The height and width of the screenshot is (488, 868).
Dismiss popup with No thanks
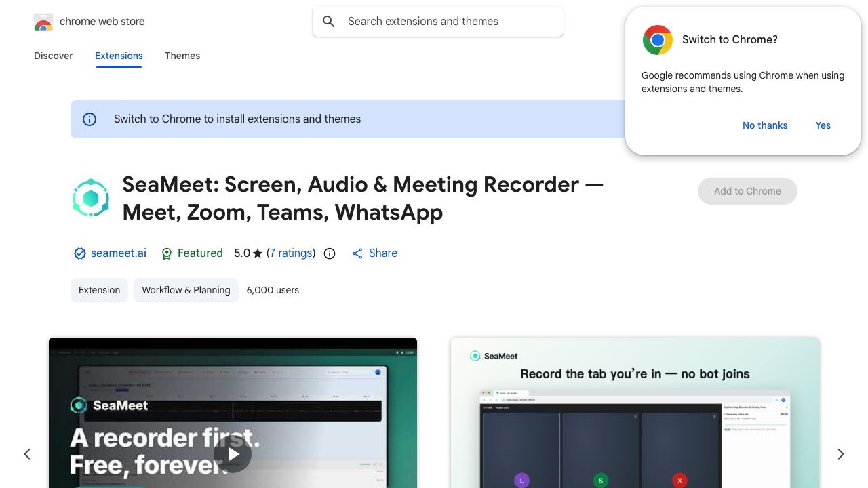click(765, 125)
